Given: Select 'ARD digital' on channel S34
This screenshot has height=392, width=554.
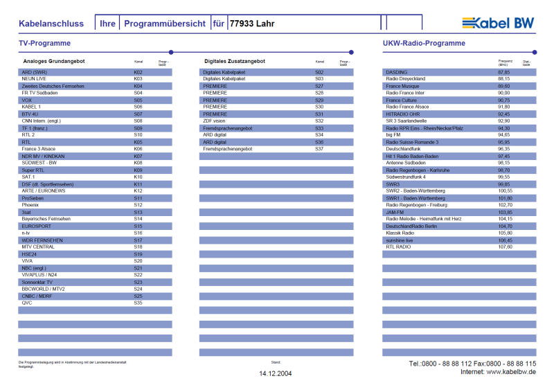Looking at the screenshot, I should click(276, 135).
